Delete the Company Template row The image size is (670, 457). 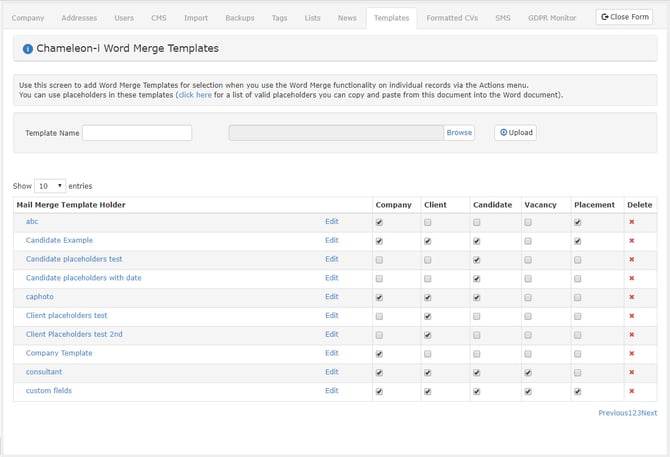point(632,354)
